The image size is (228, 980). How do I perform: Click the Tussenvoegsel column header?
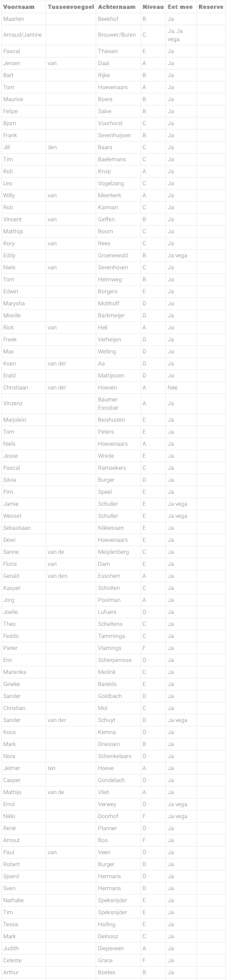pos(70,6)
